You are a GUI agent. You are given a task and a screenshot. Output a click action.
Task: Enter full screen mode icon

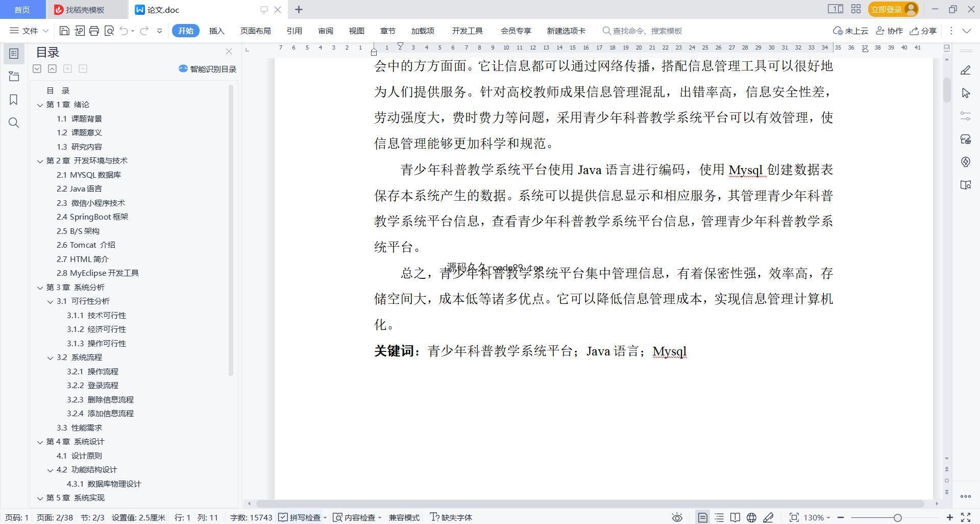pos(966,517)
